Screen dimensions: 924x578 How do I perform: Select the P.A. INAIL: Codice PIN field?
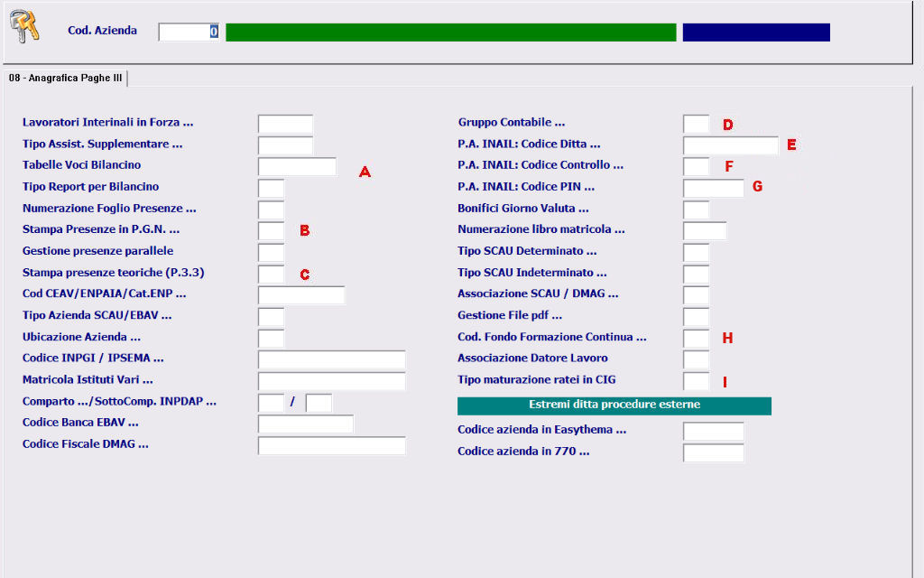713,188
